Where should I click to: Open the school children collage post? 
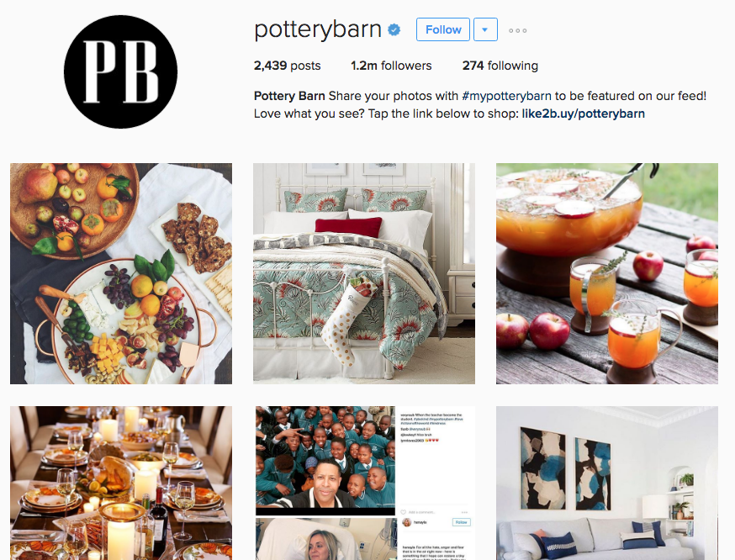click(x=364, y=483)
